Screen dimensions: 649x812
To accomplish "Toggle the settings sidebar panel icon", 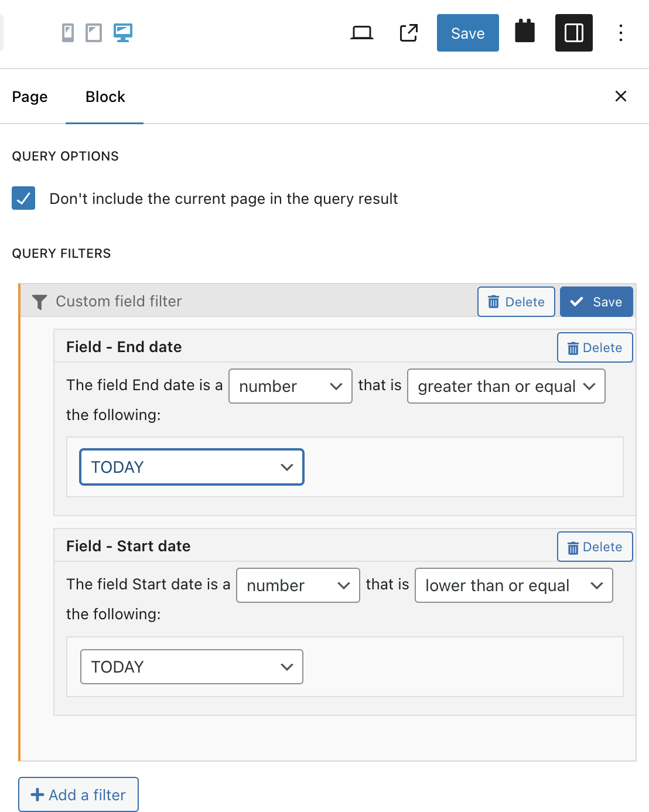I will (x=573, y=33).
